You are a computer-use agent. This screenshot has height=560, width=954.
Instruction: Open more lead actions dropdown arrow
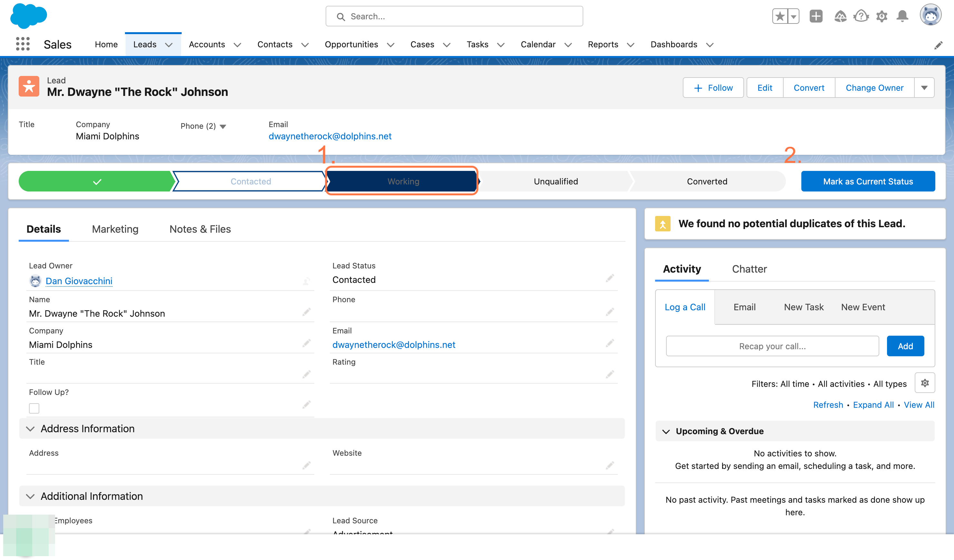(x=924, y=88)
